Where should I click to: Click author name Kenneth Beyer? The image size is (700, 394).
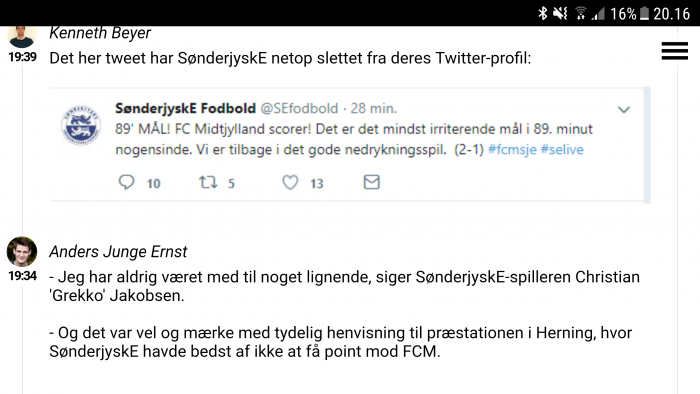100,33
